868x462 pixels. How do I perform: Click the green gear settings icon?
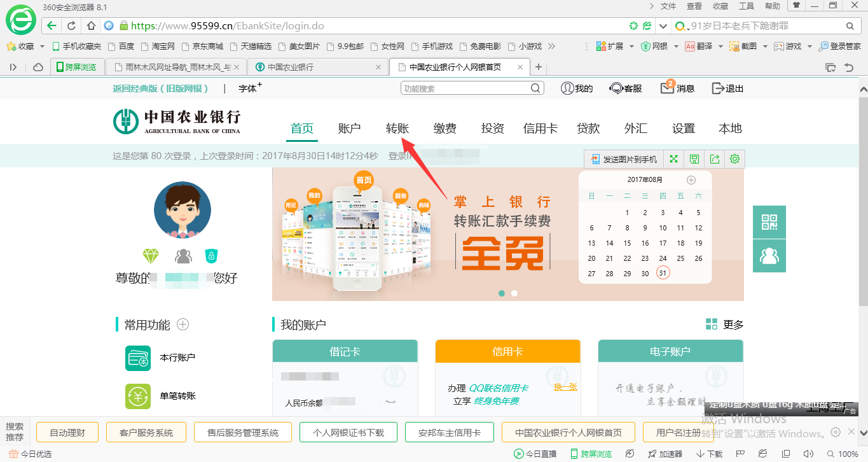tap(735, 159)
